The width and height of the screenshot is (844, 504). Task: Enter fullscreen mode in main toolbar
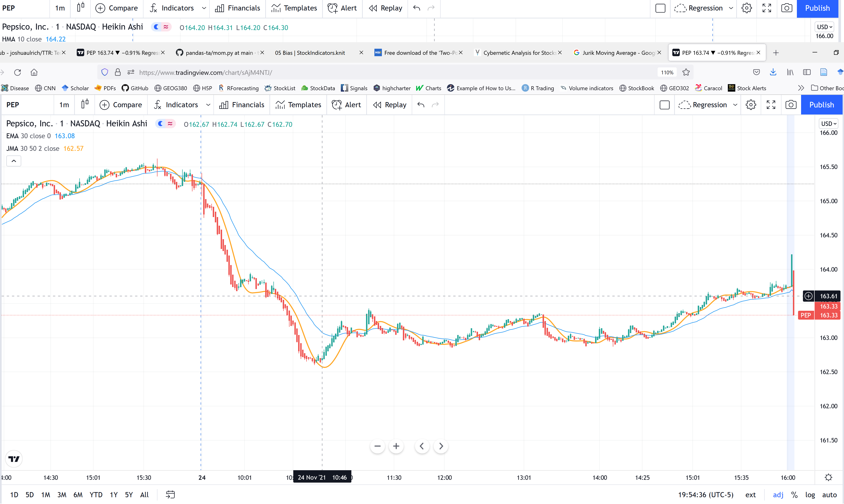coord(771,105)
